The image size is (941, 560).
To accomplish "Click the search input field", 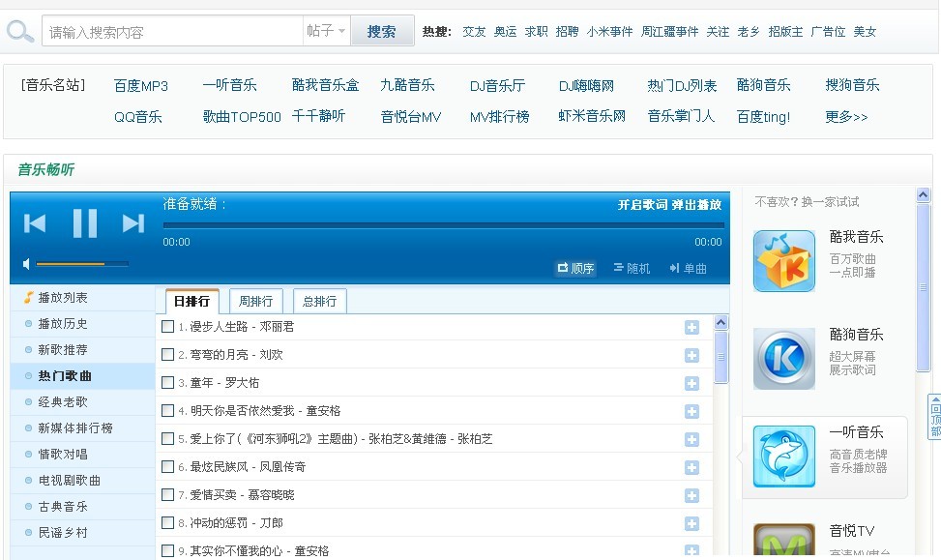I will coord(172,31).
